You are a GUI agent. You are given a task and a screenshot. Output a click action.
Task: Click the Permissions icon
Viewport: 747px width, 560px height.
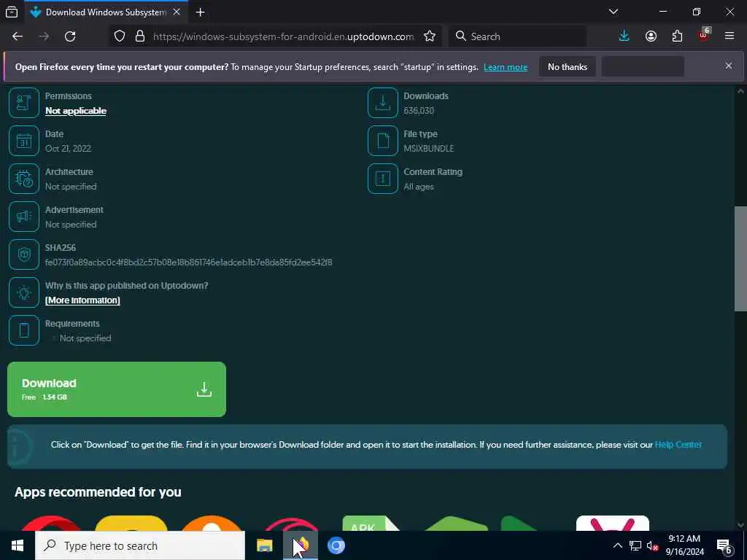coord(24,103)
